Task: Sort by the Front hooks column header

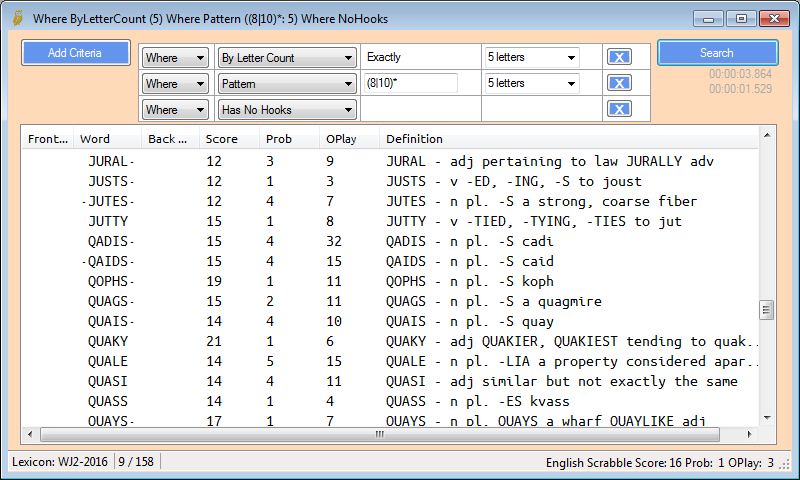Action: (48, 139)
